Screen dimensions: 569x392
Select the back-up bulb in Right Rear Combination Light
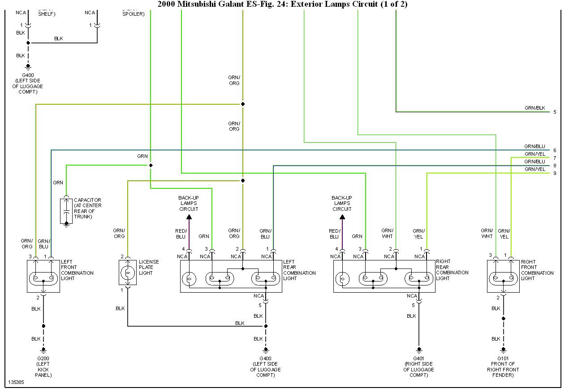342,279
